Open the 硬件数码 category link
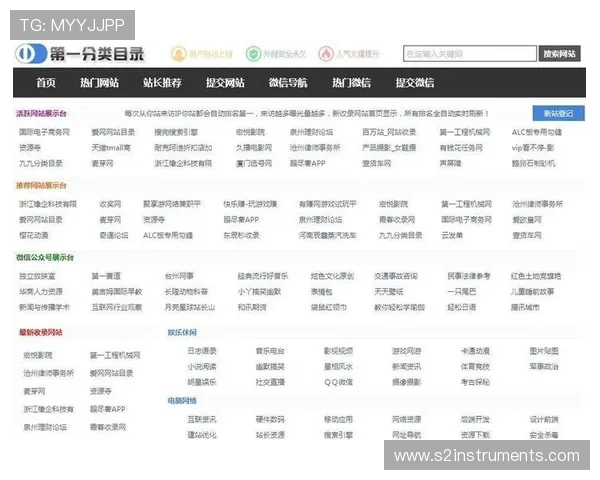The width and height of the screenshot is (600, 480). (x=270, y=420)
